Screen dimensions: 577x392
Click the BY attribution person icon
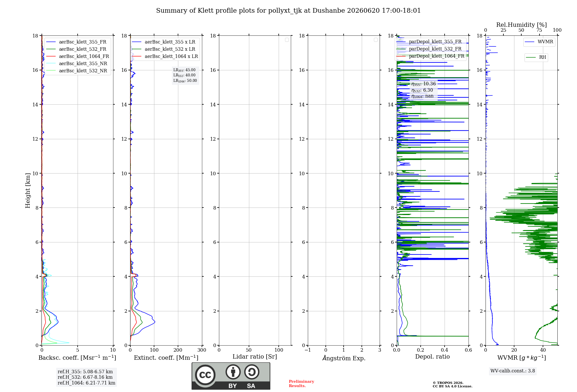coord(233,372)
